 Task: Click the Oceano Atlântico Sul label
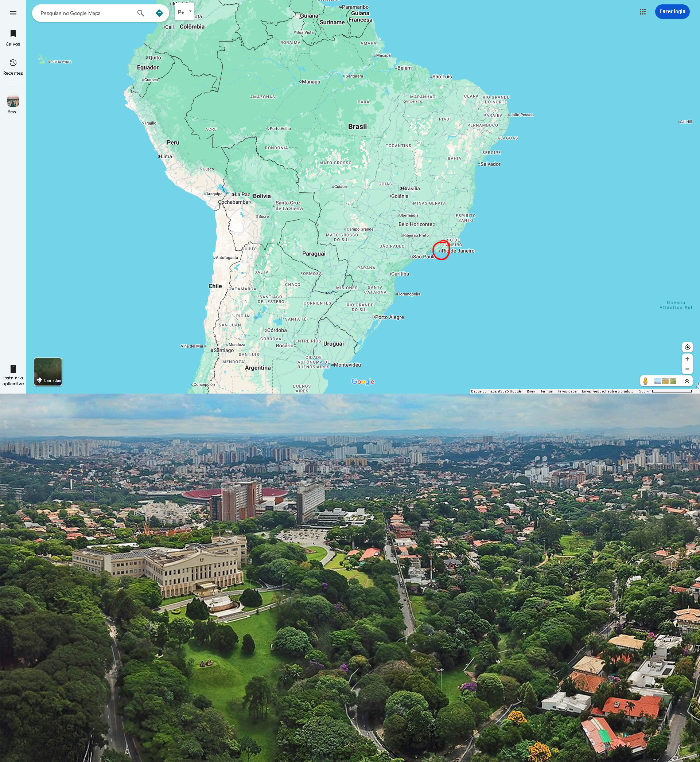pos(676,305)
